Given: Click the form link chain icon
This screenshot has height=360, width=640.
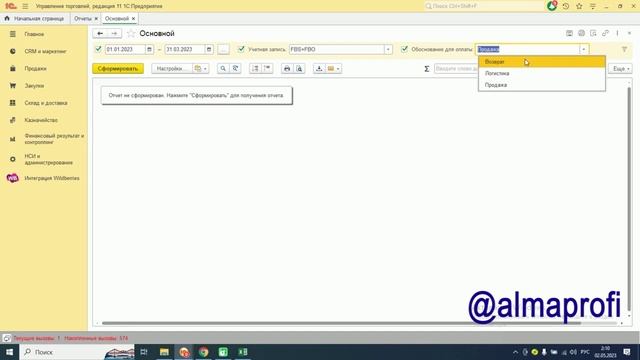Looking at the screenshot, I should click(x=605, y=33).
